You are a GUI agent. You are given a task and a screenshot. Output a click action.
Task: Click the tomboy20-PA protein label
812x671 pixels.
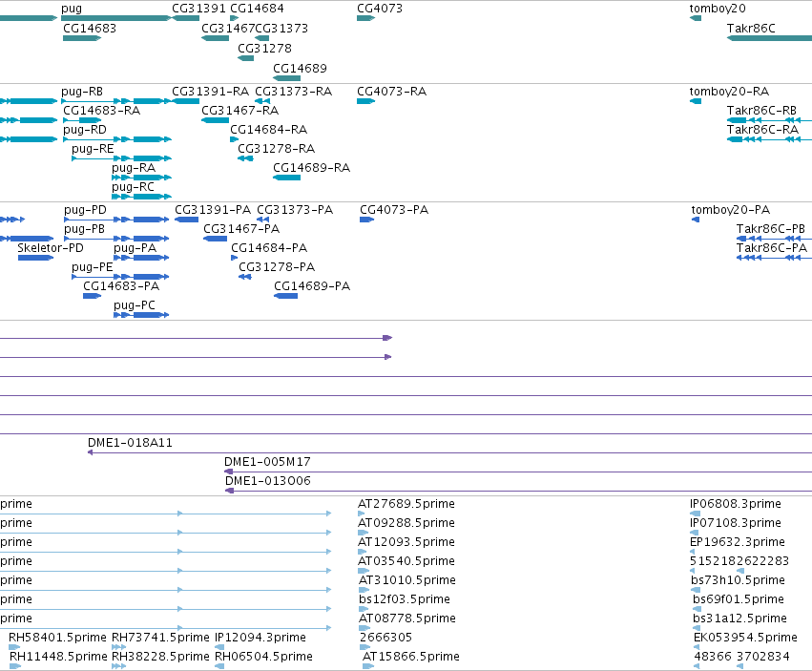[731, 210]
